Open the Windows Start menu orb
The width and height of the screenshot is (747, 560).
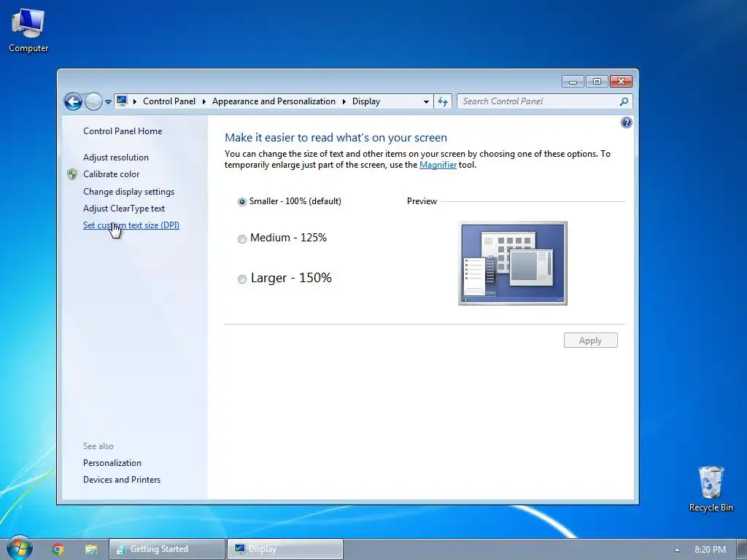[x=20, y=548]
